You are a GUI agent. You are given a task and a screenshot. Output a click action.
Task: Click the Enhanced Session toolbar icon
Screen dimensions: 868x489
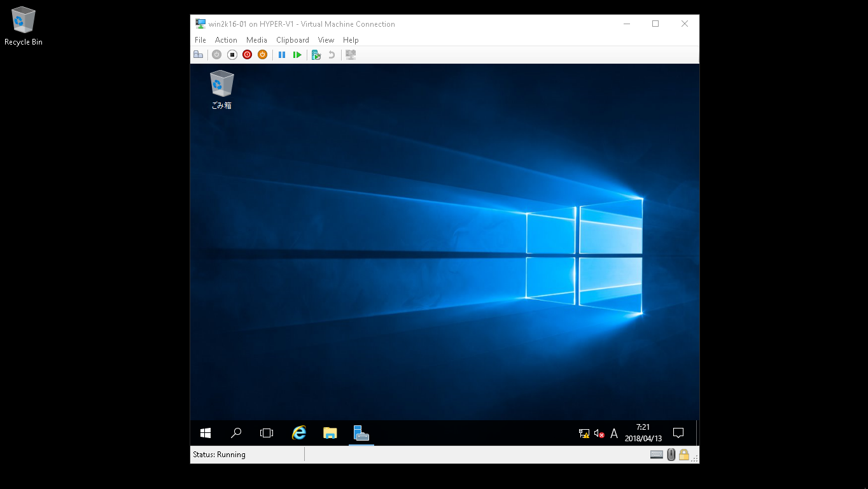(x=351, y=55)
